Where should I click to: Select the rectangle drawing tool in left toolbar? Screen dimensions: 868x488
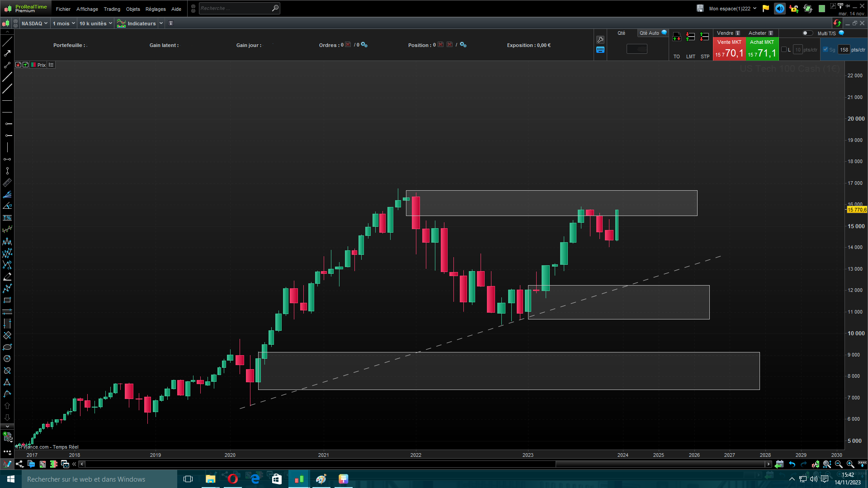tap(7, 300)
